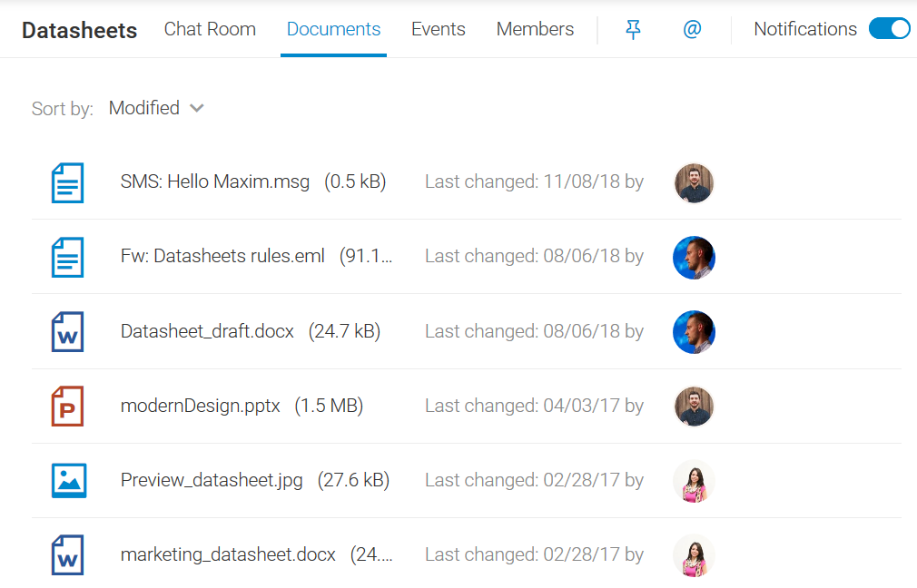Screen dimensions: 917x588
Task: Click the SMS: Hello Maxim.msg email file icon
Action: [67, 181]
